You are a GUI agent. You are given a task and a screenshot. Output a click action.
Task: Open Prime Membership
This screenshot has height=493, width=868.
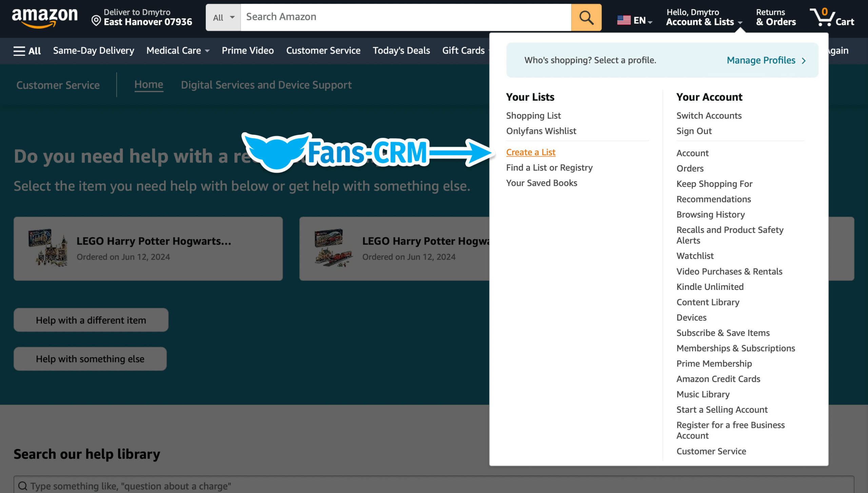point(714,363)
